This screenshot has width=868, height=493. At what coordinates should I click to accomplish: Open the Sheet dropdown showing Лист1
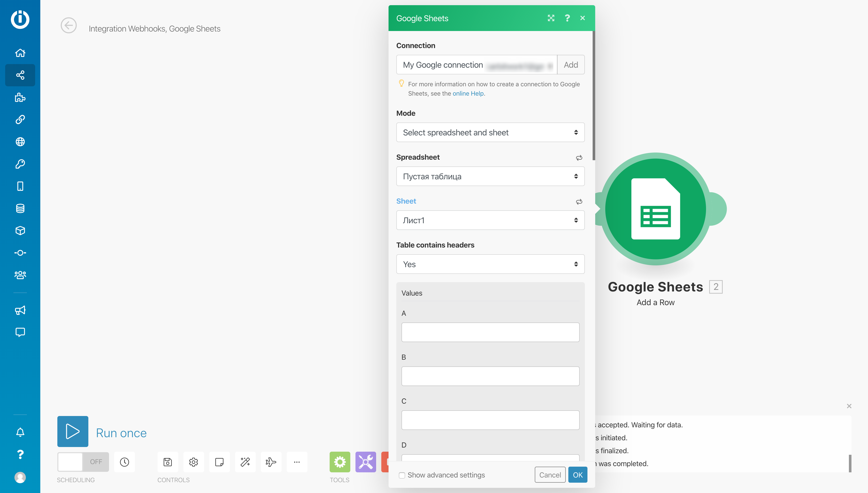click(x=490, y=220)
